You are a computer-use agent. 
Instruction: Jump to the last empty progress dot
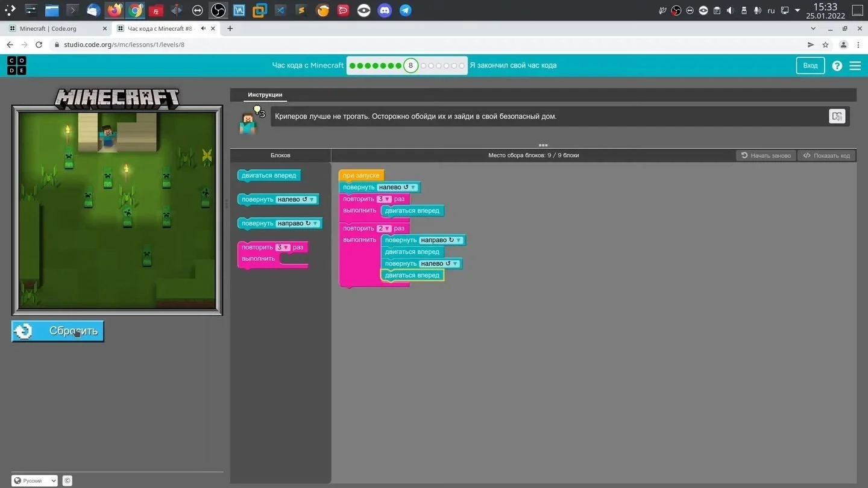point(462,66)
